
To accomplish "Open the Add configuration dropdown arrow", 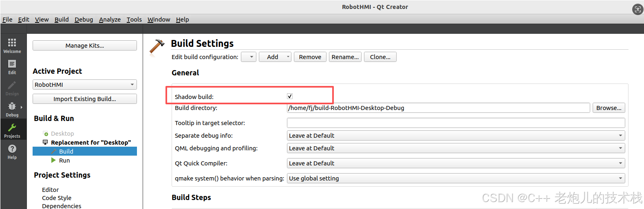I will click(288, 57).
